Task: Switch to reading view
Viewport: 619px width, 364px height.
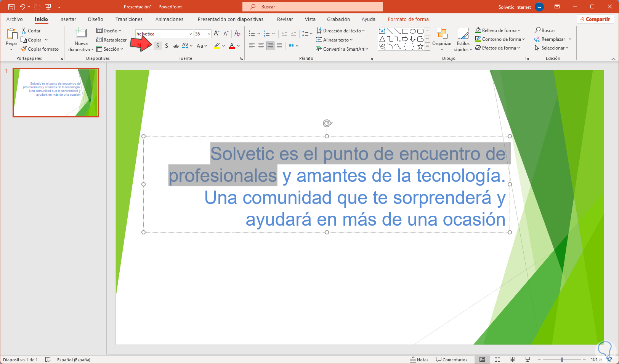Action: click(513, 359)
